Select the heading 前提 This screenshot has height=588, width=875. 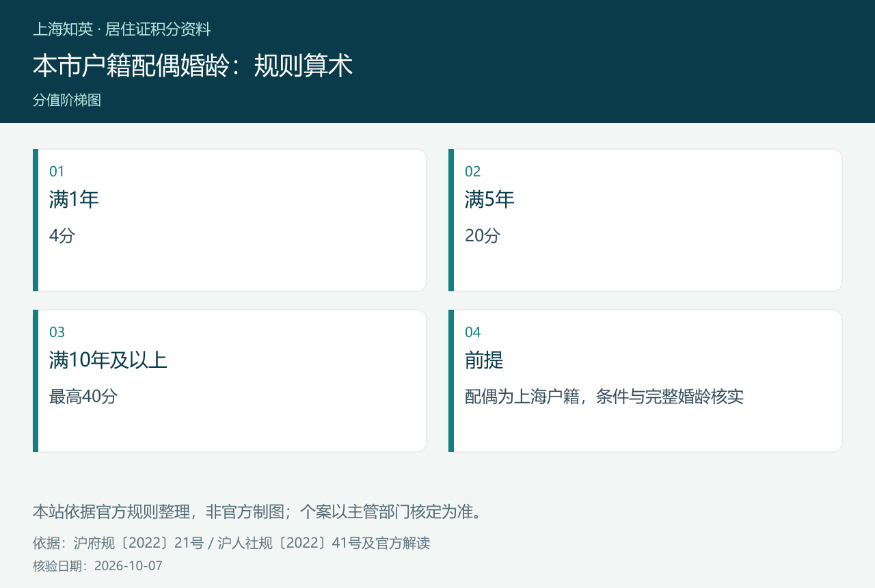484,360
